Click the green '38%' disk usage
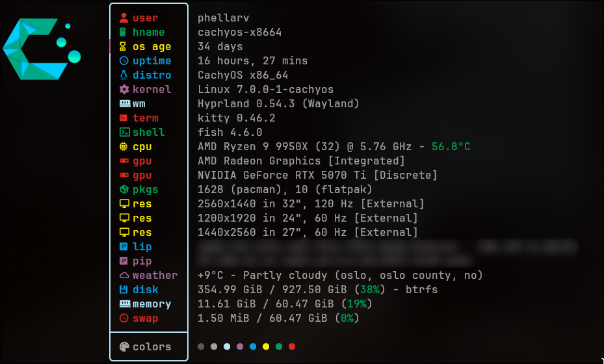604x364 pixels. [370, 289]
